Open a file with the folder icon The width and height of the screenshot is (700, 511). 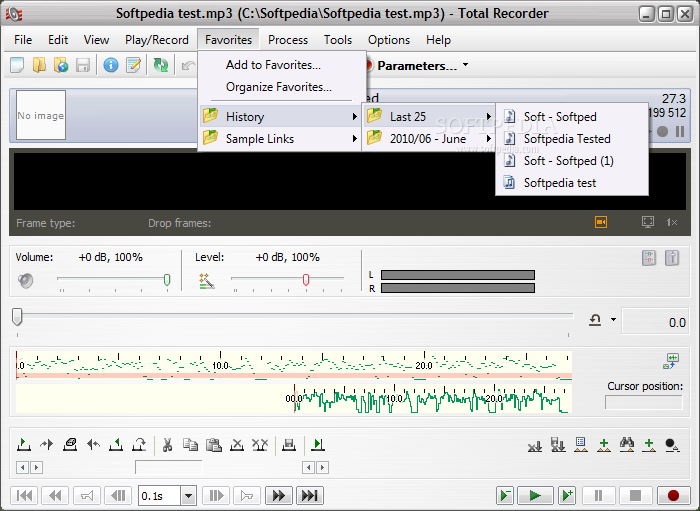[x=39, y=65]
